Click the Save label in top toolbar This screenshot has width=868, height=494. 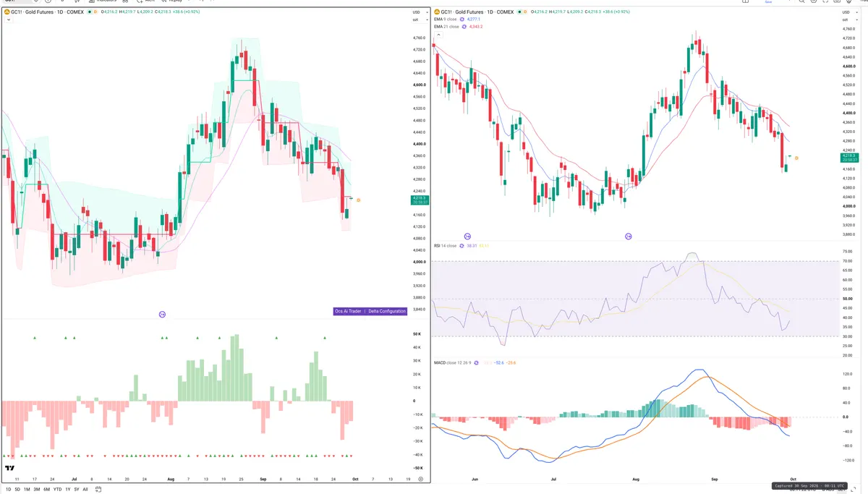pos(768,2)
